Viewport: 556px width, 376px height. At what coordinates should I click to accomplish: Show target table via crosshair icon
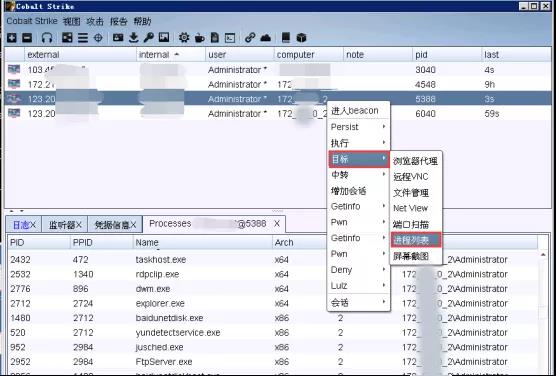tap(98, 38)
